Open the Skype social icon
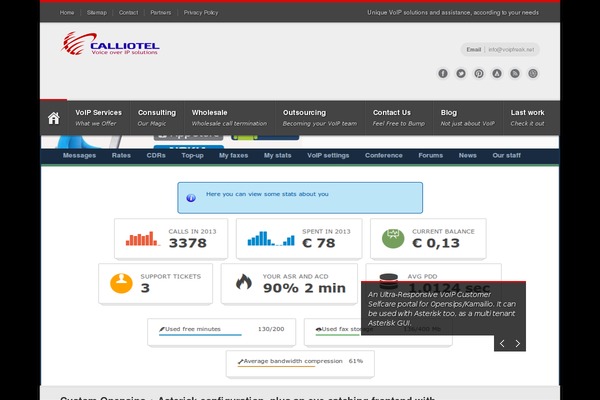This screenshot has height=400, width=600. pyautogui.click(x=533, y=73)
